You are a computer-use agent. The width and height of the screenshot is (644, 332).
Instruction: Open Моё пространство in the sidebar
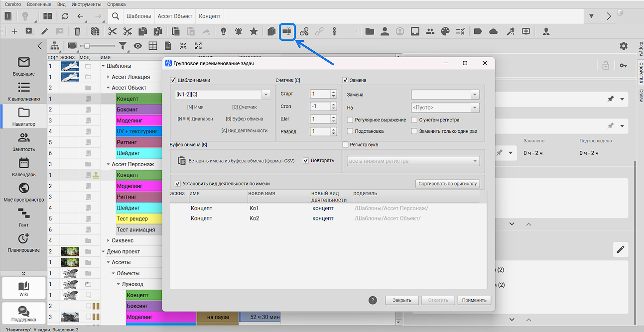coord(24,193)
